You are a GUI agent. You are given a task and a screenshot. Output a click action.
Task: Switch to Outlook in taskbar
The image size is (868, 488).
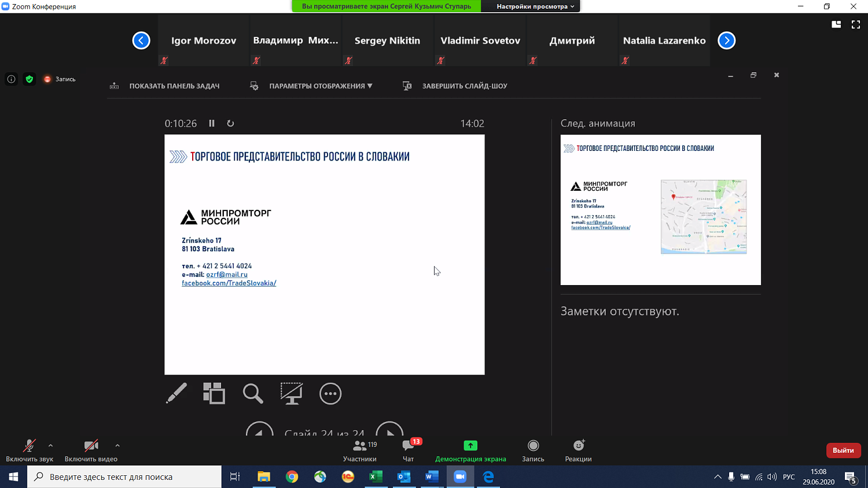[404, 477]
